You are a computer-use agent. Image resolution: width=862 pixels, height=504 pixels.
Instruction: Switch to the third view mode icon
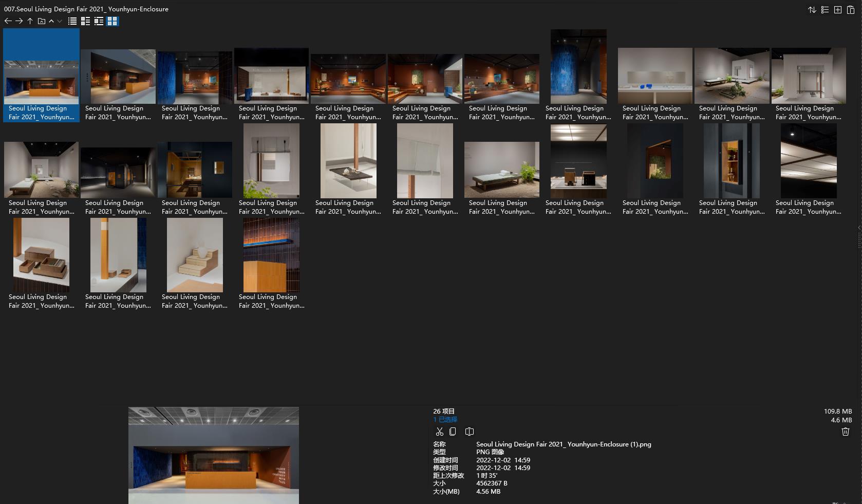(x=99, y=21)
